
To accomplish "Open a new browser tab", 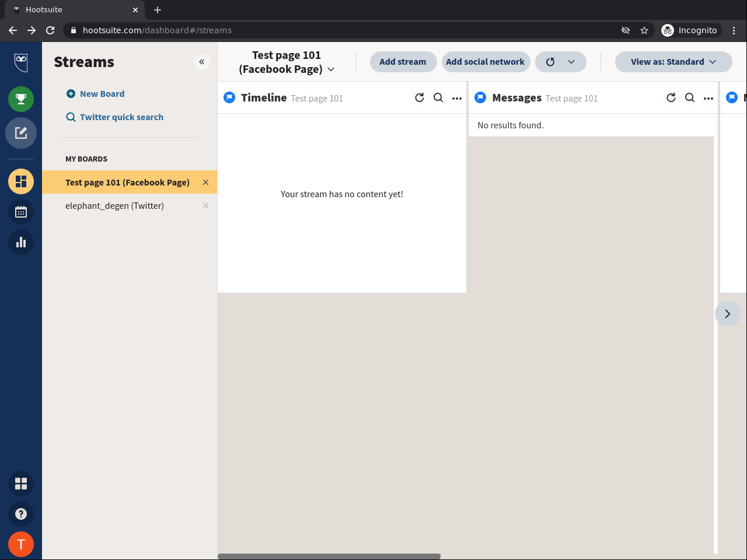I will point(158,10).
